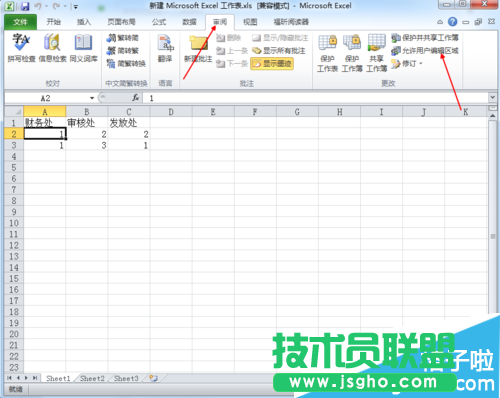This screenshot has width=500, height=398.
Task: Open 允许用户编辑区域 dialog
Action: (x=425, y=51)
